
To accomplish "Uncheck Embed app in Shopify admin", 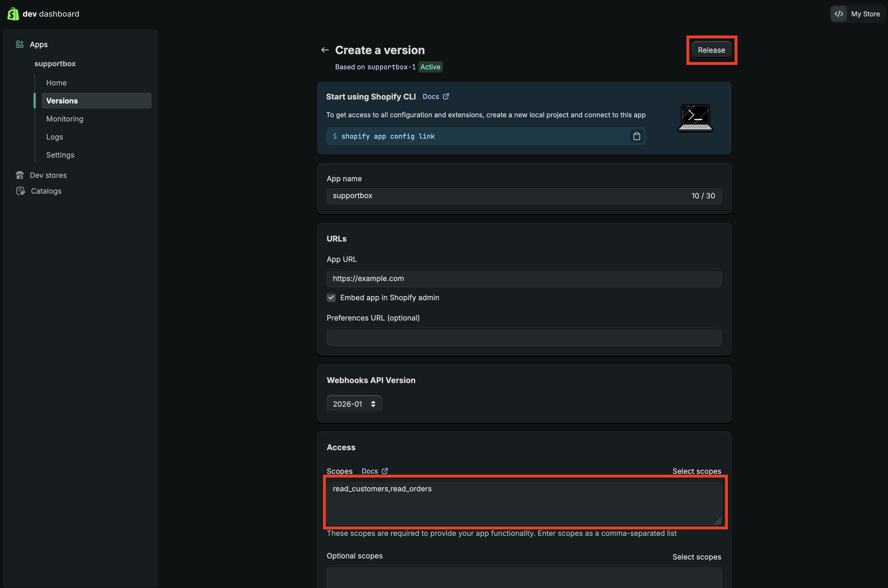I will click(x=331, y=297).
